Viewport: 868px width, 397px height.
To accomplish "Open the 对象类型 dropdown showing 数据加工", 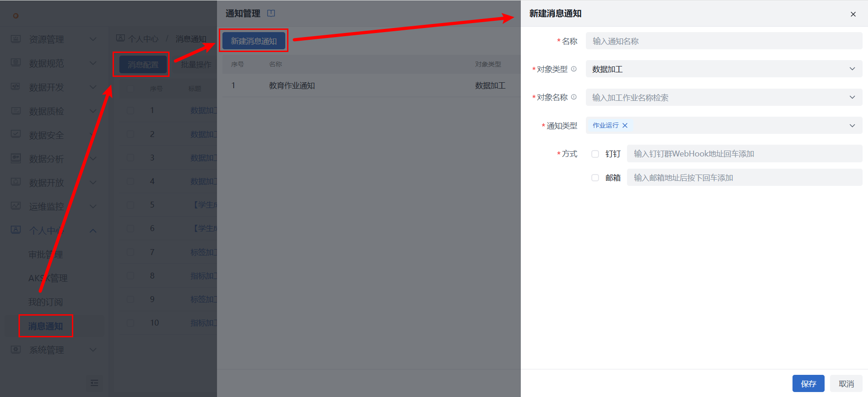I will click(724, 69).
